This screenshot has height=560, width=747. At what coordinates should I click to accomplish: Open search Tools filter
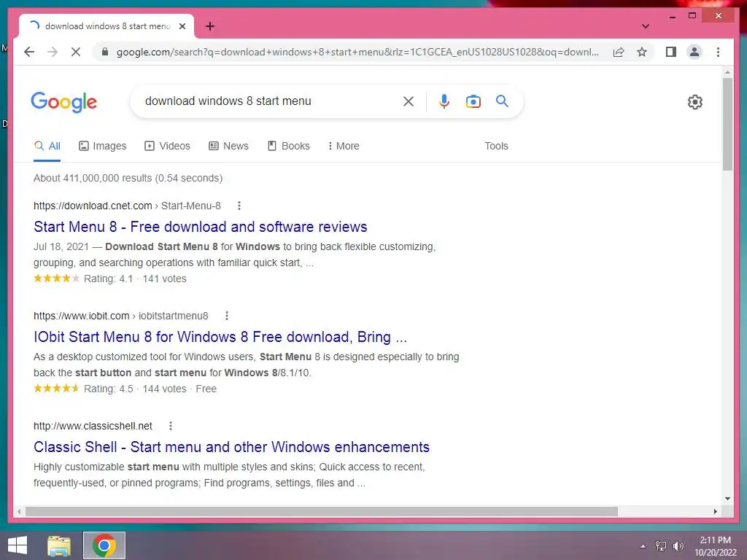[496, 146]
